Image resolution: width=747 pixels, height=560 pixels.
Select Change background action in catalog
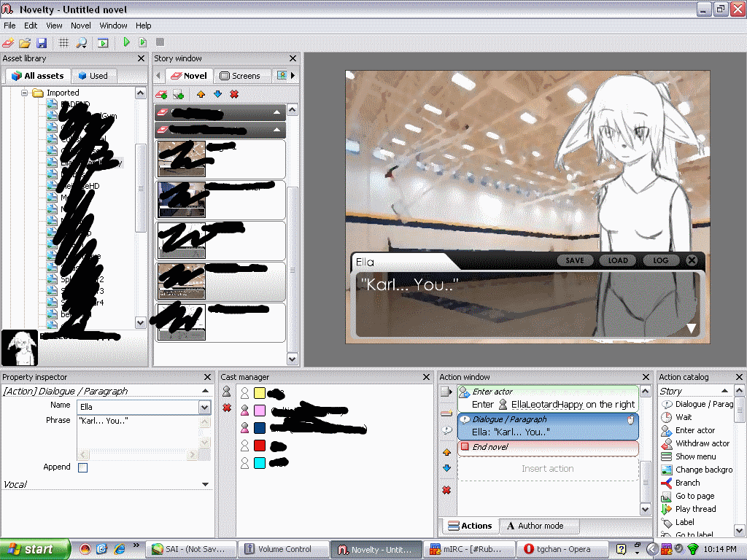[x=703, y=470]
